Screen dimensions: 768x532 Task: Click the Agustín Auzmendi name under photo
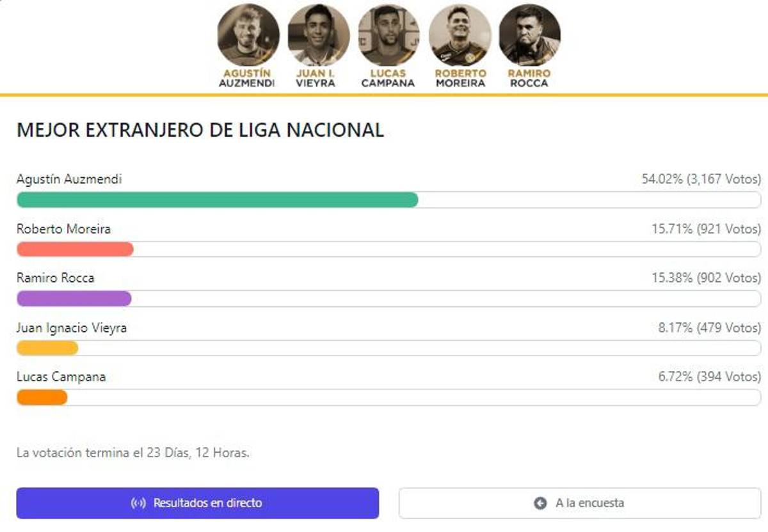(247, 78)
